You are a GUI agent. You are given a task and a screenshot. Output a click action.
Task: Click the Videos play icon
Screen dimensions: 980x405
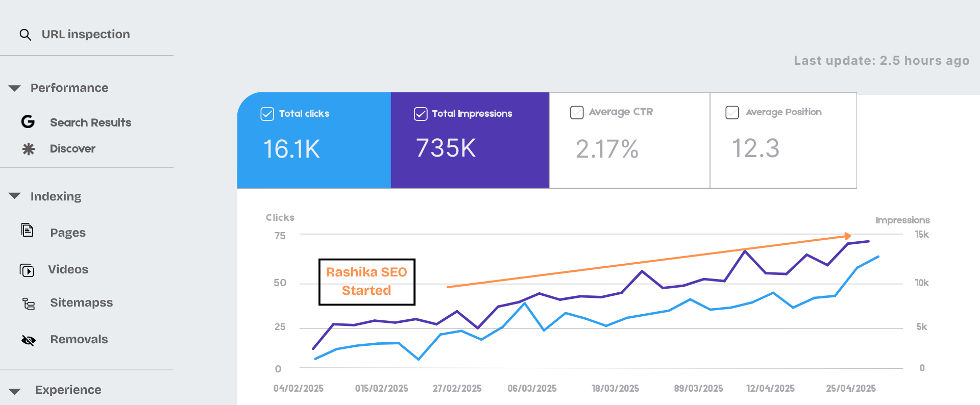point(27,270)
